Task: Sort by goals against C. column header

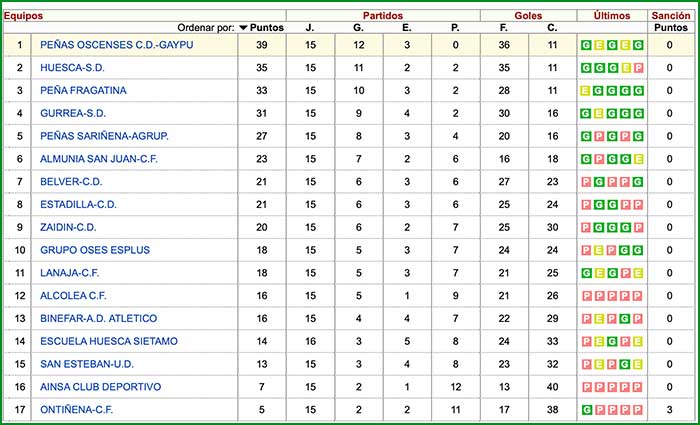Action: point(552,28)
